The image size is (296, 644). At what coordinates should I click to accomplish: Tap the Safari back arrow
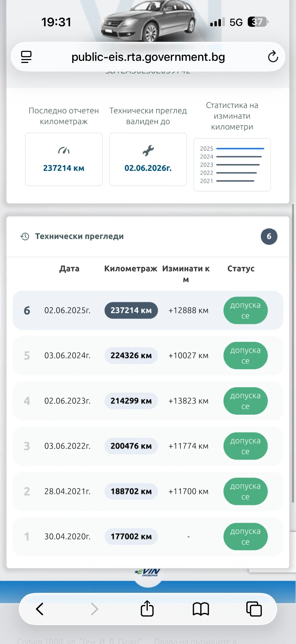click(40, 609)
